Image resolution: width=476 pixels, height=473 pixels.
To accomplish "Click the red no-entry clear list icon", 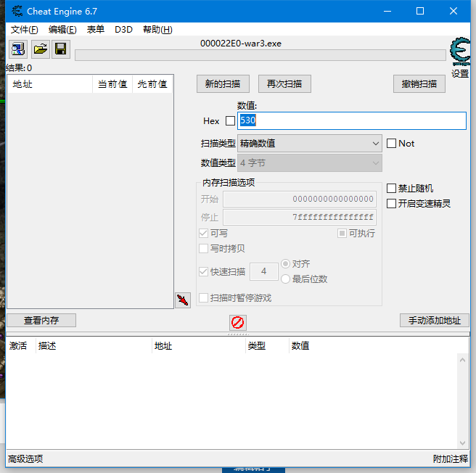I will pyautogui.click(x=238, y=322).
